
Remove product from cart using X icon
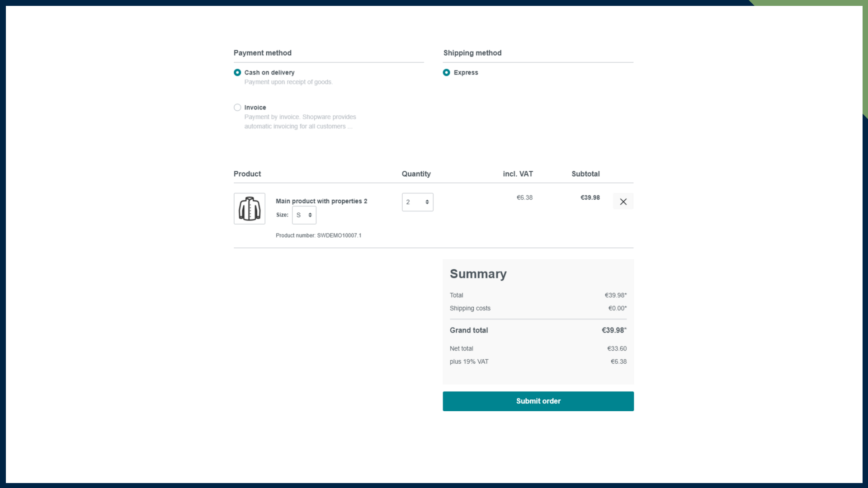tap(623, 202)
